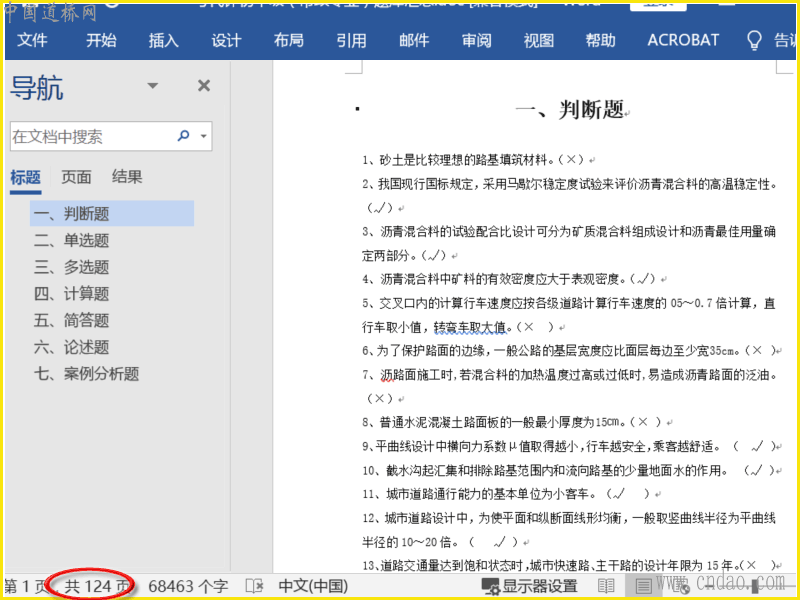This screenshot has height=600, width=800.
Task: Click the 中文(中国) language indicator
Action: click(313, 586)
